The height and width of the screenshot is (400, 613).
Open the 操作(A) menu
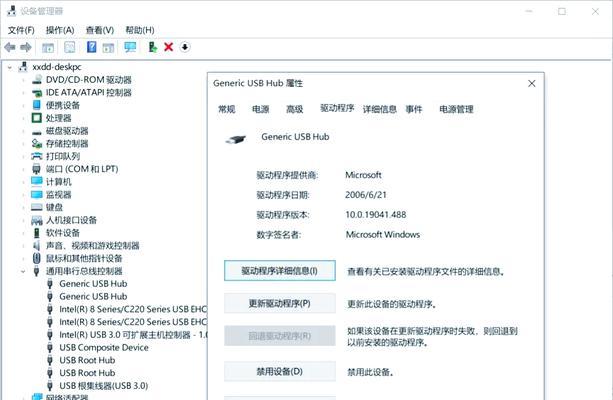point(60,30)
